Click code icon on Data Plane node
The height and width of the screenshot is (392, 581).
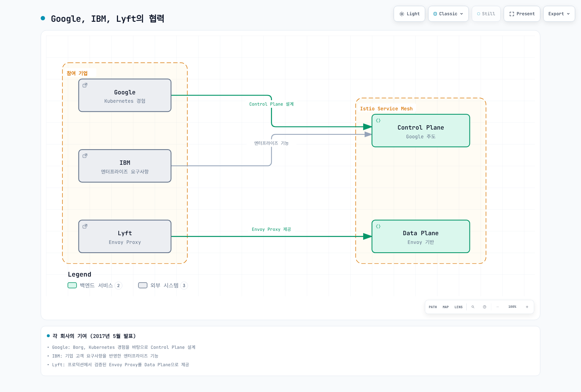(x=378, y=226)
